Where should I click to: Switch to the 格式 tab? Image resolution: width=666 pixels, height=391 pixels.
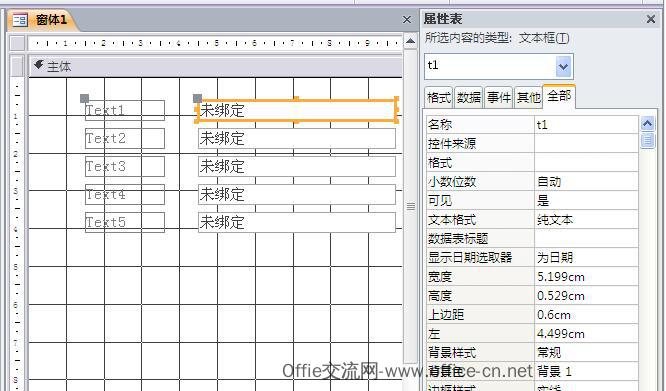(x=439, y=98)
